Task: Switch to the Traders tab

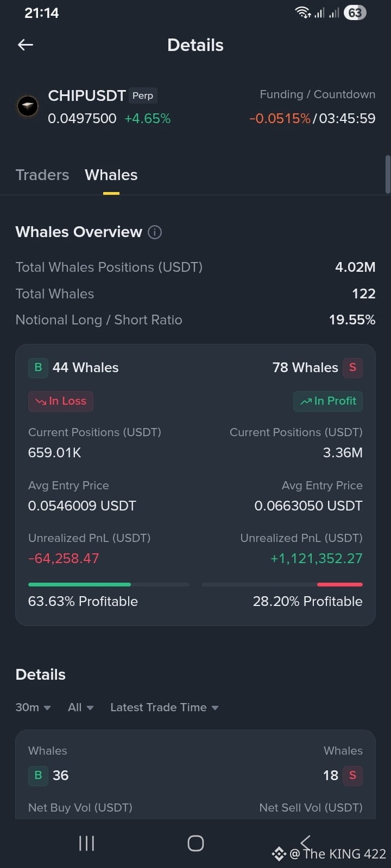Action: pos(42,175)
